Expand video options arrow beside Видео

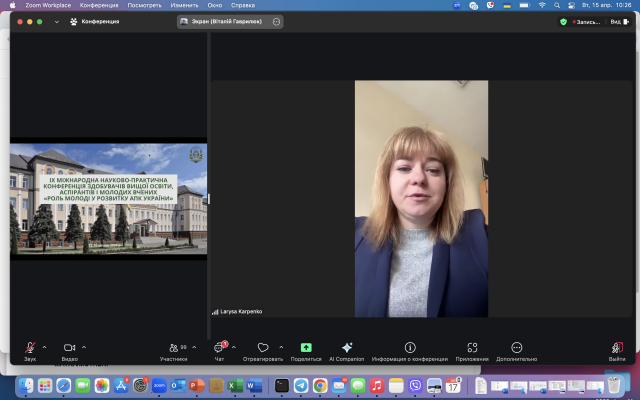tap(84, 347)
